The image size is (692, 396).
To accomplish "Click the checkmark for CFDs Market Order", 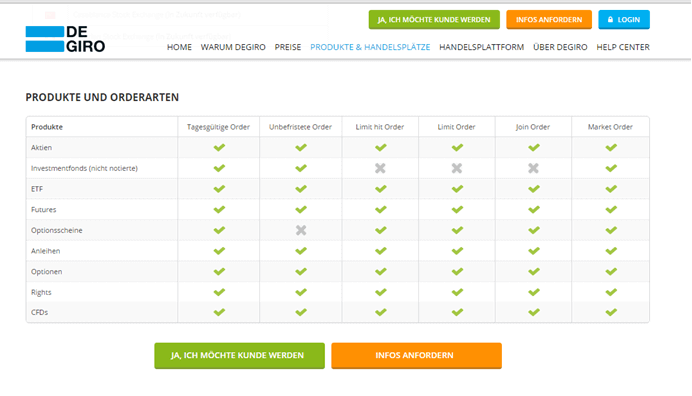I will tap(611, 312).
